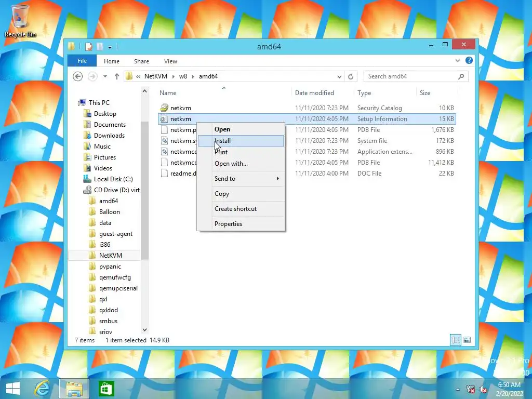Viewport: 532px width, 399px height.
Task: Expand the ribbon with the chevron
Action: pyautogui.click(x=457, y=61)
